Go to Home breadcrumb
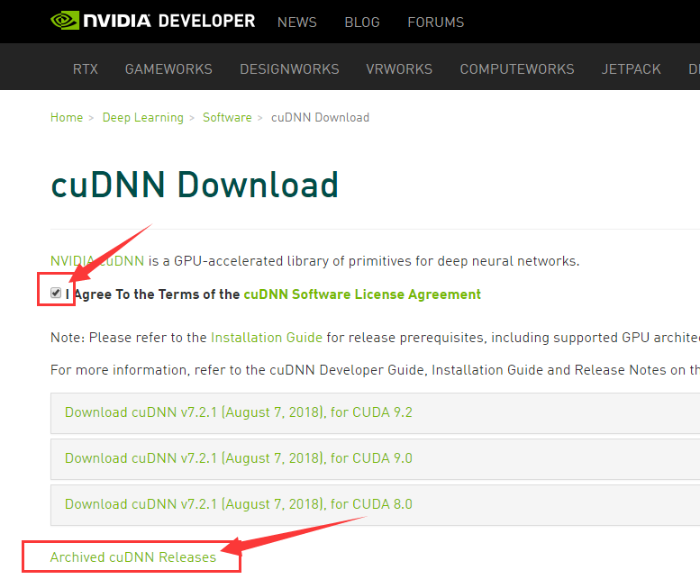Screen dimensions: 700x588 pyautogui.click(x=67, y=117)
